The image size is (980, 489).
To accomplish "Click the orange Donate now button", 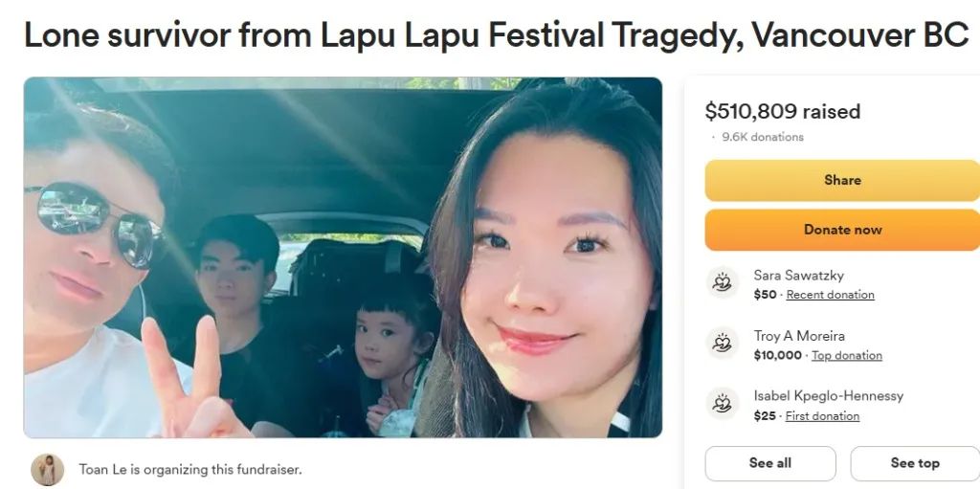I will (x=842, y=230).
